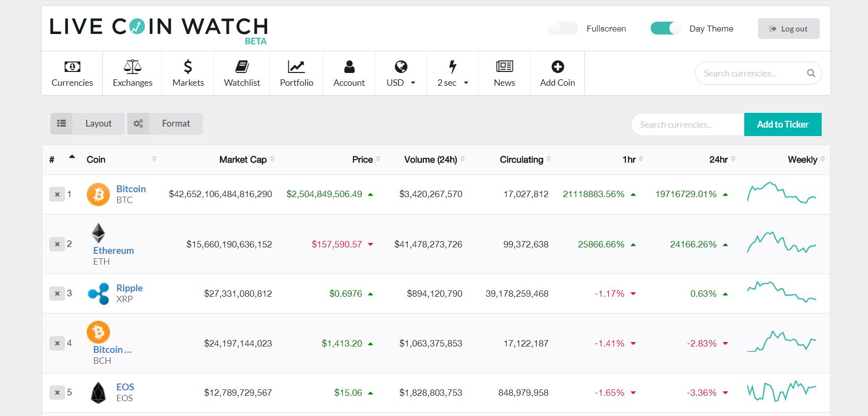This screenshot has width=868, height=416.
Task: Click the Format gears icon
Action: (x=139, y=124)
